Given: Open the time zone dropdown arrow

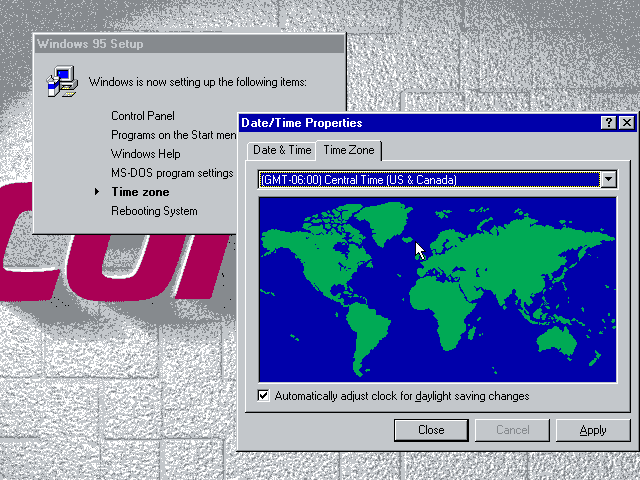Looking at the screenshot, I should click(609, 179).
